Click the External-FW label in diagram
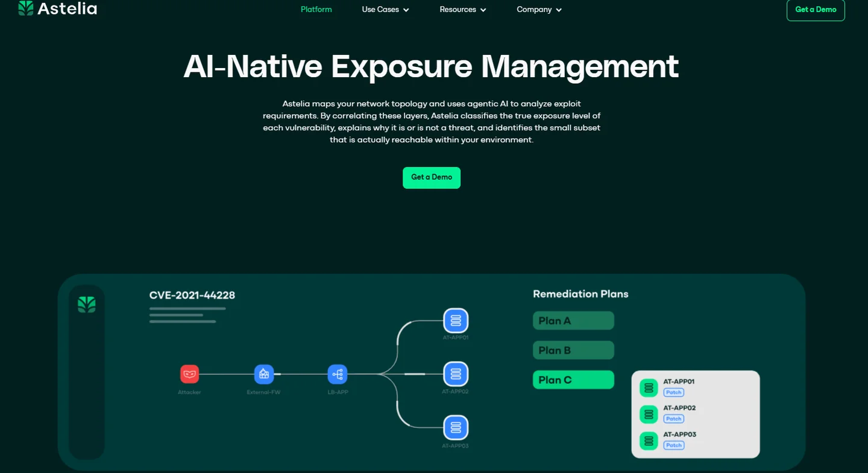 pos(263,392)
